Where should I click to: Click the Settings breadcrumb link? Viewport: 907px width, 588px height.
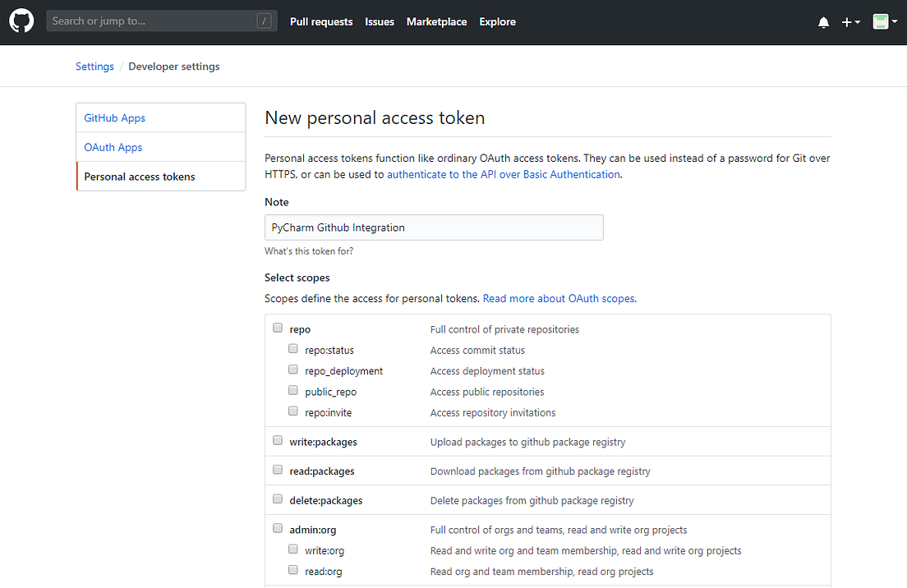point(94,67)
